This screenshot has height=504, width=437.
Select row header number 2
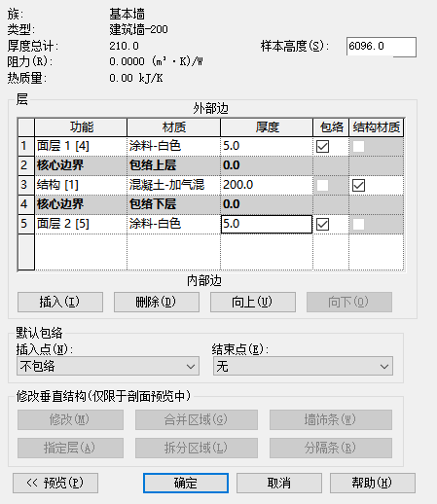[x=26, y=165]
